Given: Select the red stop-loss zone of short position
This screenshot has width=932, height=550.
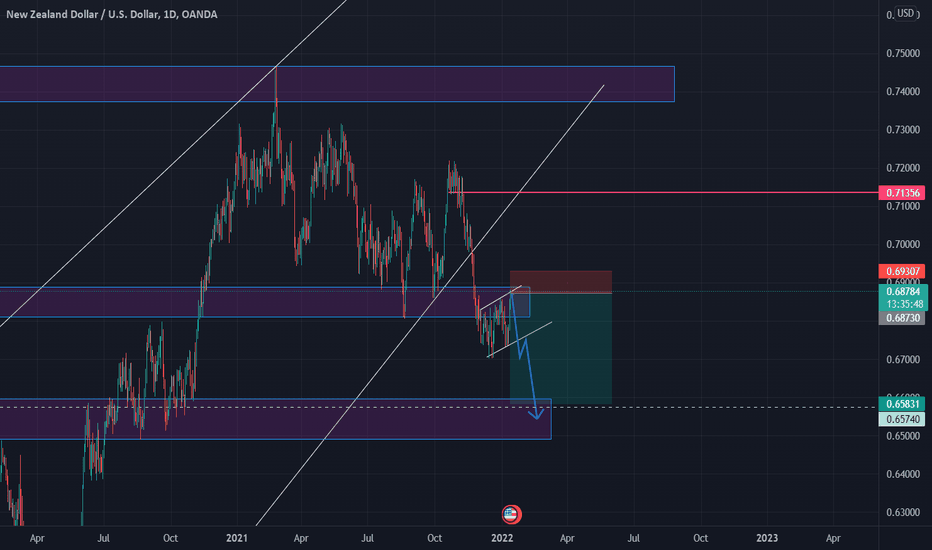Looking at the screenshot, I should point(561,282).
